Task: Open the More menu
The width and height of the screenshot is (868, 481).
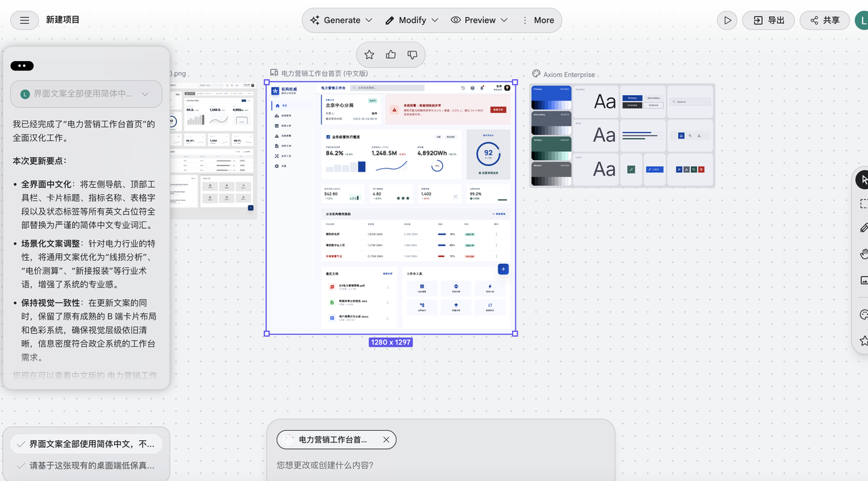Action: [x=538, y=20]
